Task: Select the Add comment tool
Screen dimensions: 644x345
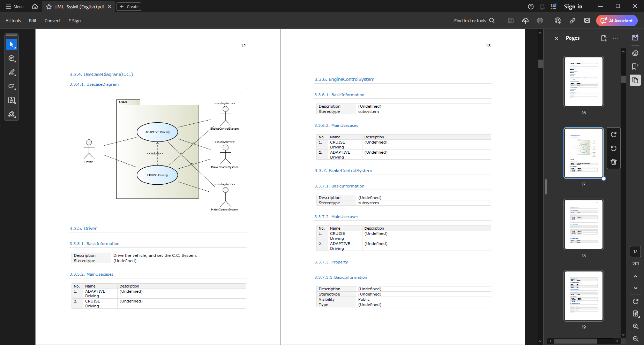Action: coord(12,58)
